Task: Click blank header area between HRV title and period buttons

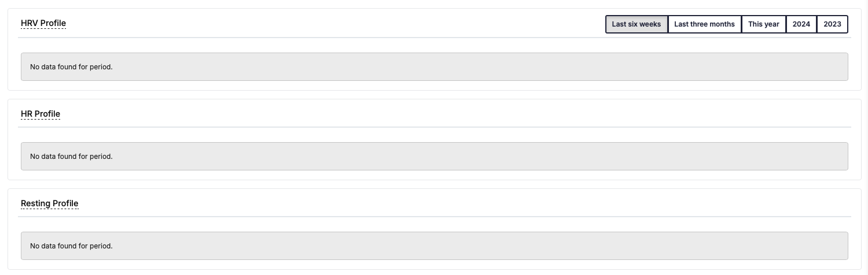Action: click(336, 24)
